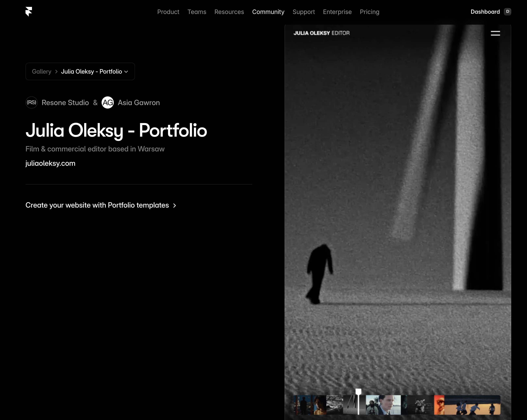The height and width of the screenshot is (420, 527).
Task: Click the AG avatar for Asia Gawron
Action: point(107,102)
